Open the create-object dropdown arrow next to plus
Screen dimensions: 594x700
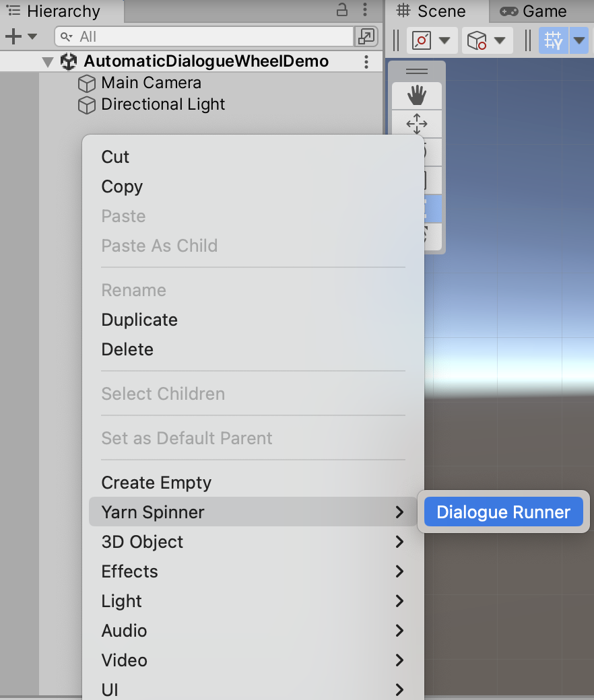[32, 36]
